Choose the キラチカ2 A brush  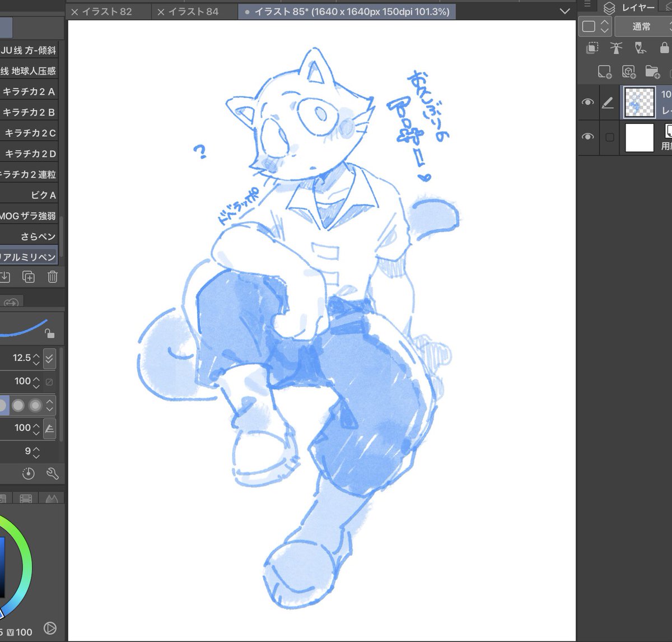(29, 92)
